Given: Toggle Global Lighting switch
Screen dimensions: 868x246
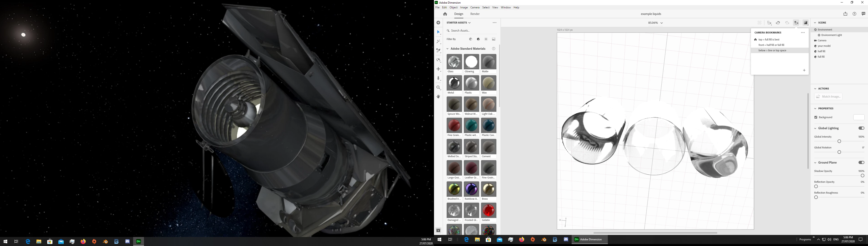Looking at the screenshot, I should point(861,128).
